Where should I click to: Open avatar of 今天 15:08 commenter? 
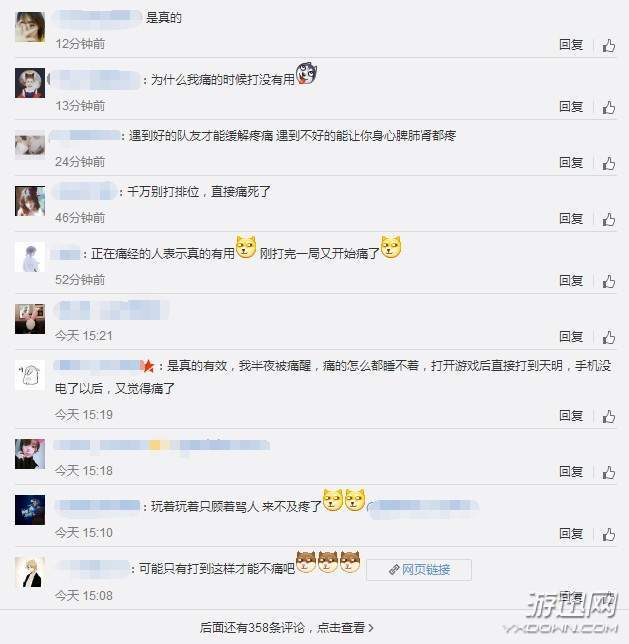[30, 573]
